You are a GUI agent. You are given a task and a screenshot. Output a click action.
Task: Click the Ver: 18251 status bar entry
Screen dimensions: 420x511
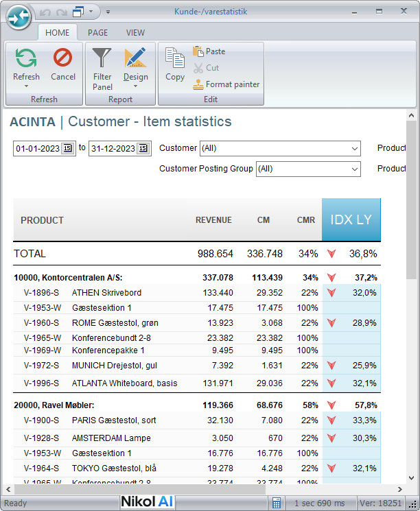point(380,503)
